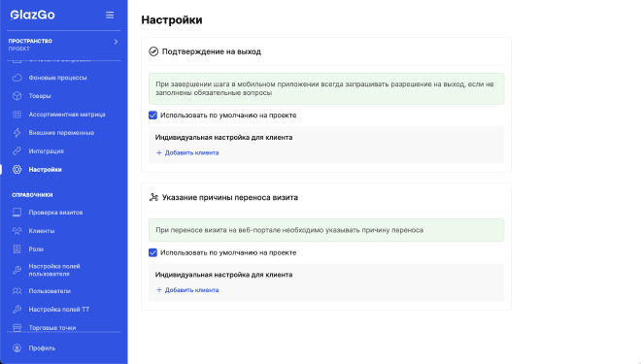641x364 pixels.
Task: Click the Пространство Проект selector
Action: 63,45
